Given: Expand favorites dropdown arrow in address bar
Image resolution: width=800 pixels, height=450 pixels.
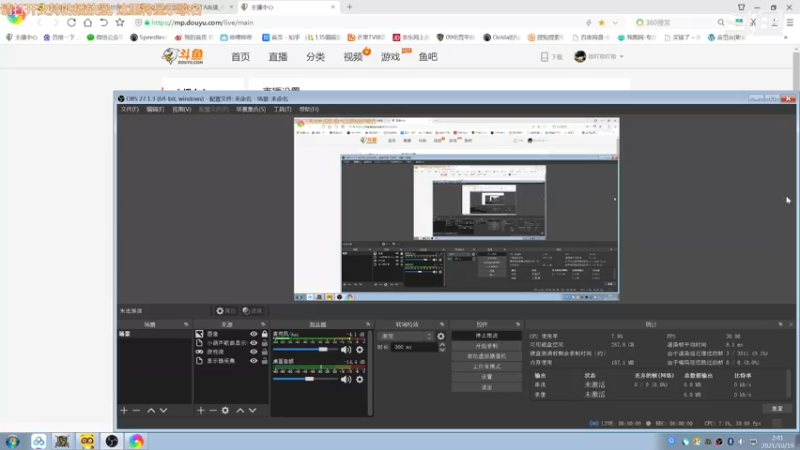Looking at the screenshot, I should [615, 22].
